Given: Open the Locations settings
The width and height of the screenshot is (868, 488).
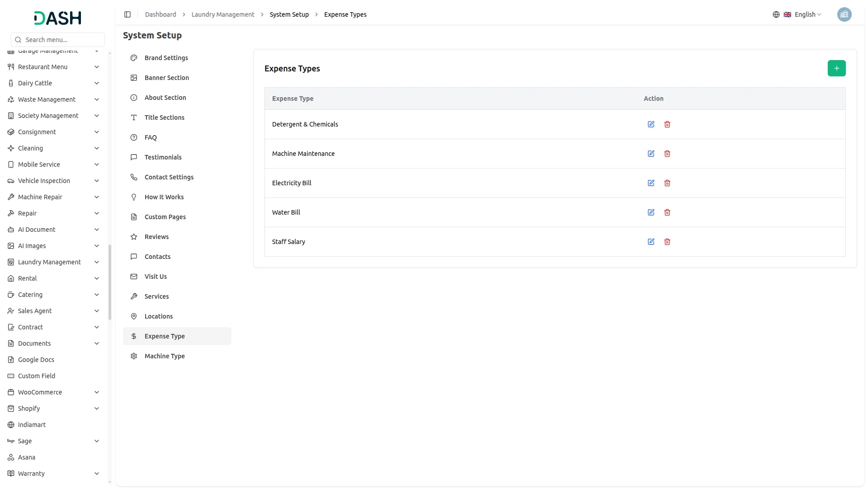Looking at the screenshot, I should click(177, 316).
